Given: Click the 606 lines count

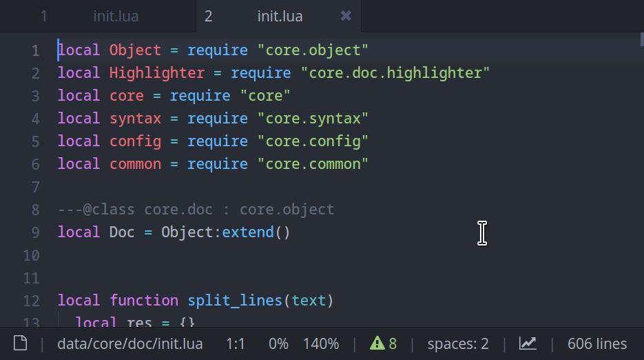Looking at the screenshot, I should 597,343.
